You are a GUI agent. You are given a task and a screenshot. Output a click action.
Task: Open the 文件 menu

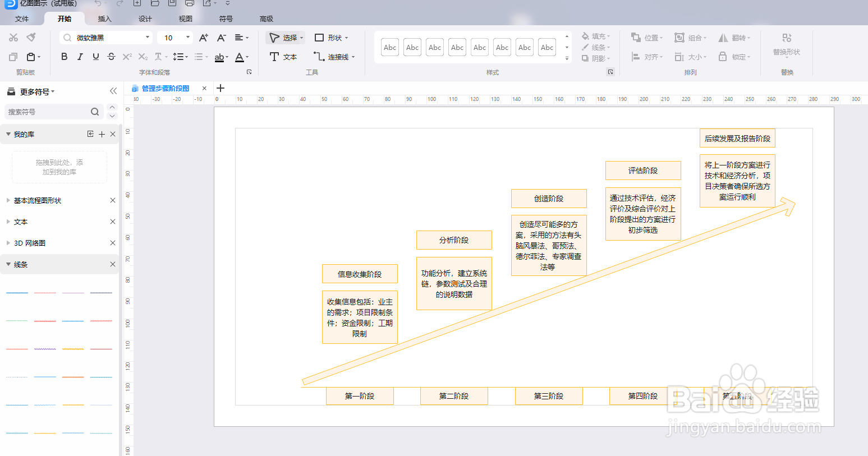click(22, 19)
